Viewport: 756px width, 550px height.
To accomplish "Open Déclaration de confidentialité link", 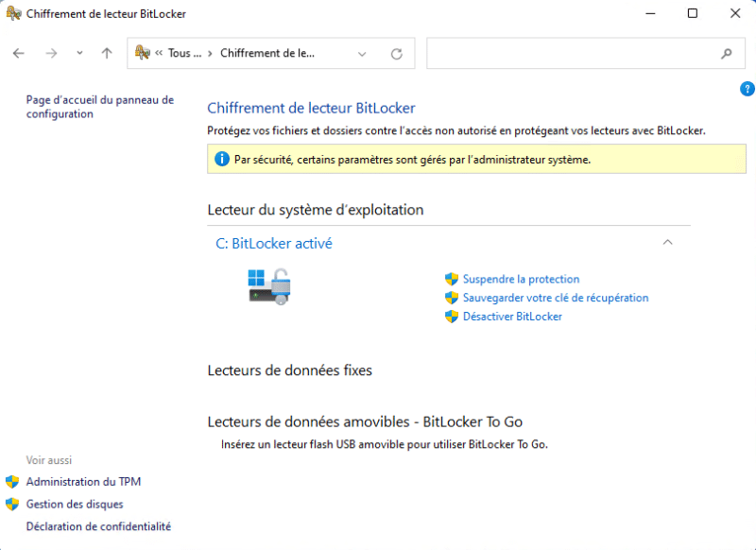I will (x=98, y=526).
